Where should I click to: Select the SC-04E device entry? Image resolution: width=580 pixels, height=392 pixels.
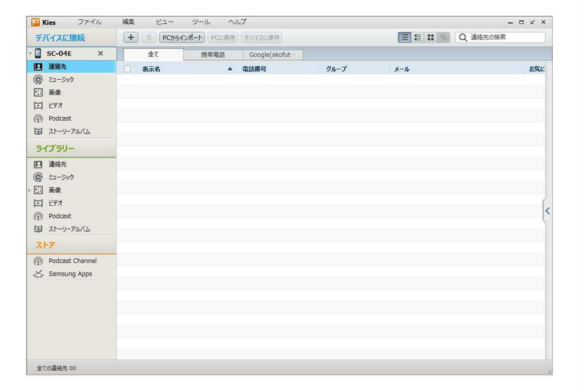pos(71,54)
